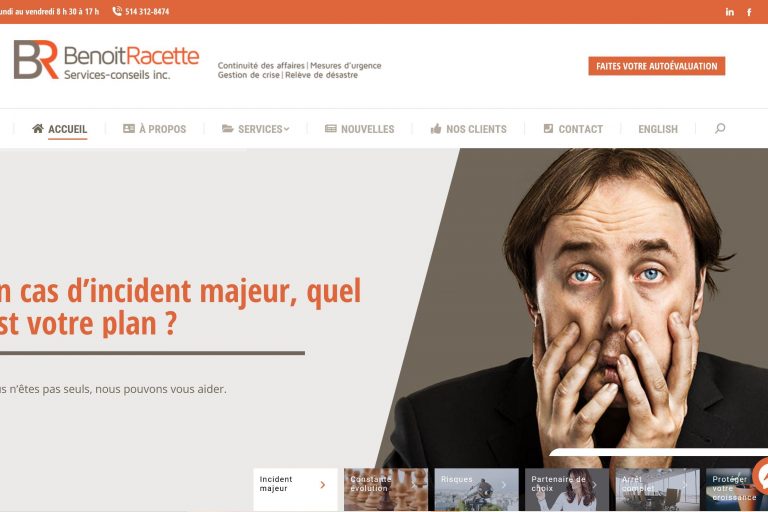Click Faites votre autoévaluation button
Viewport: 768px width, 512px height.
pyautogui.click(x=656, y=66)
